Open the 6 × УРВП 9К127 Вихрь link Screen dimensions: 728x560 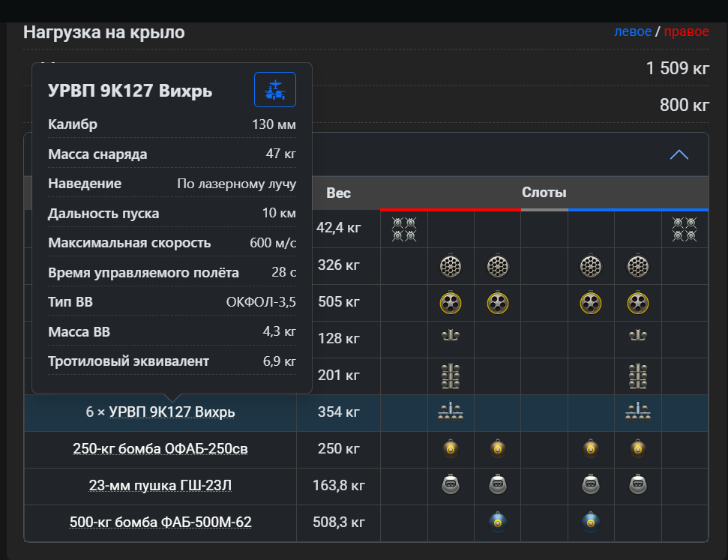(160, 412)
